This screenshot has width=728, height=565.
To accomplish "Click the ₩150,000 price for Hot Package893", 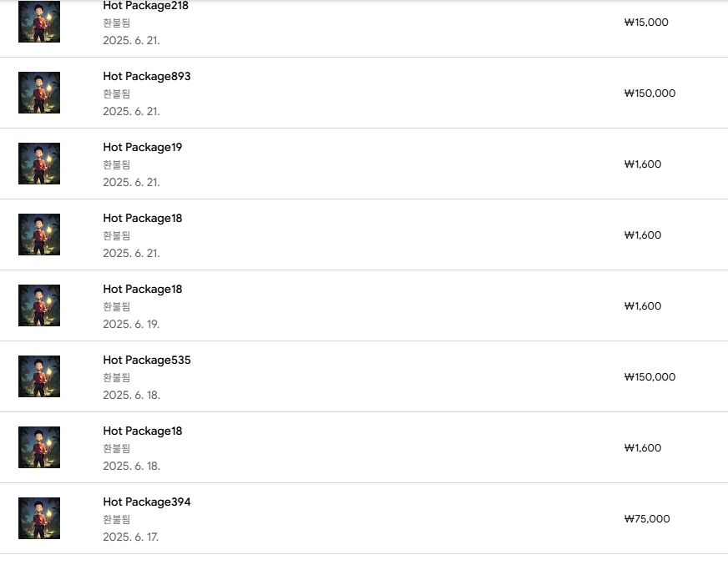I will [x=650, y=93].
